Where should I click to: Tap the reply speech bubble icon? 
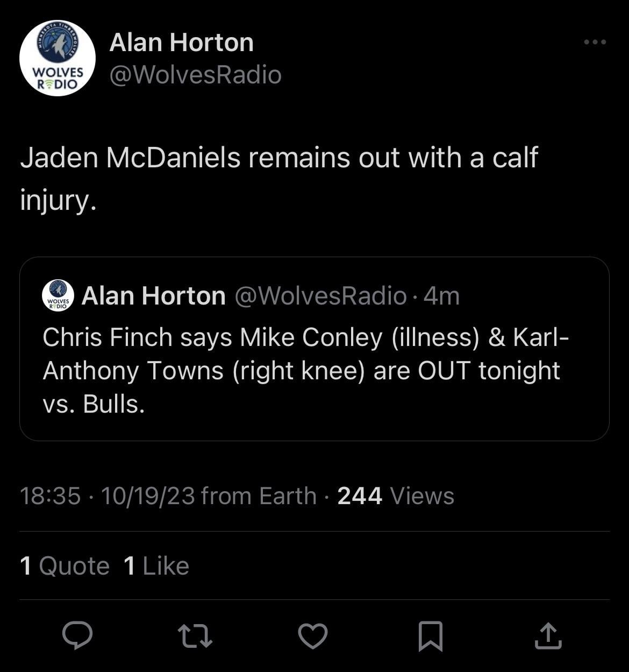(x=77, y=636)
